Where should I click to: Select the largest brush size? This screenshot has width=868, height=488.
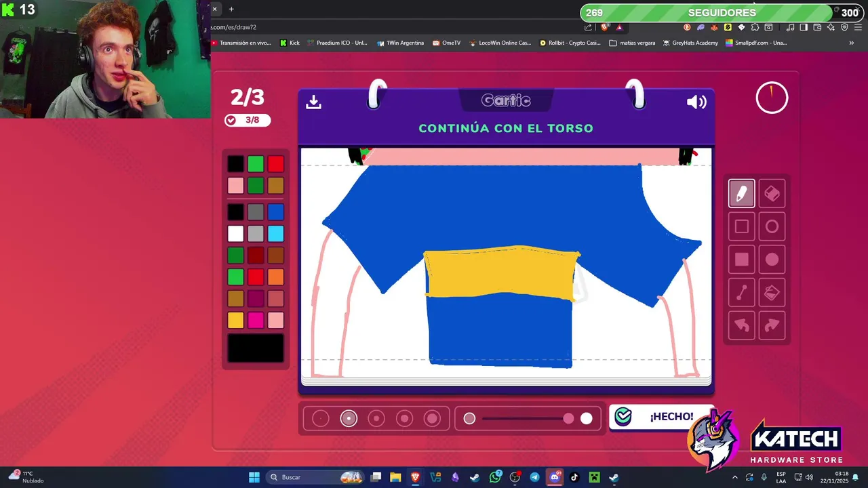pyautogui.click(x=433, y=419)
